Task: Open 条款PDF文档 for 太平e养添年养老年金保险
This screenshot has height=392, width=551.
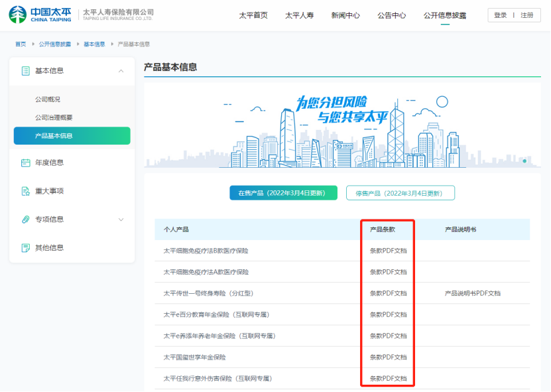Action: point(388,336)
